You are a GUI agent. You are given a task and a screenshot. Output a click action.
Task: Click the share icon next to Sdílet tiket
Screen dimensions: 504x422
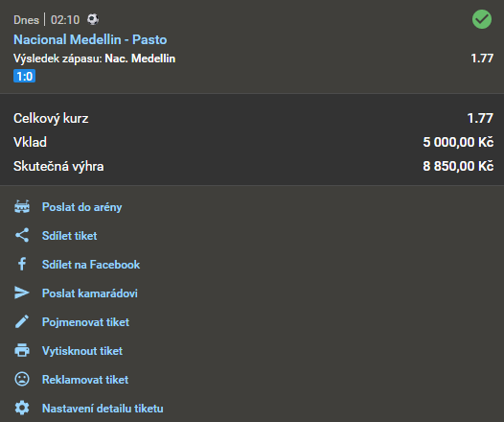pos(22,235)
